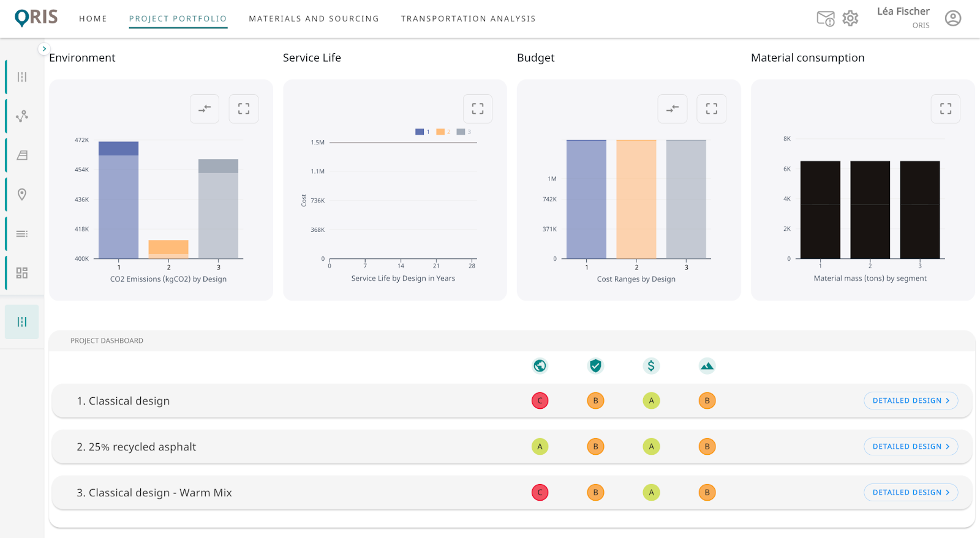Click the globe environment column icon
This screenshot has height=538, width=980.
coord(540,366)
